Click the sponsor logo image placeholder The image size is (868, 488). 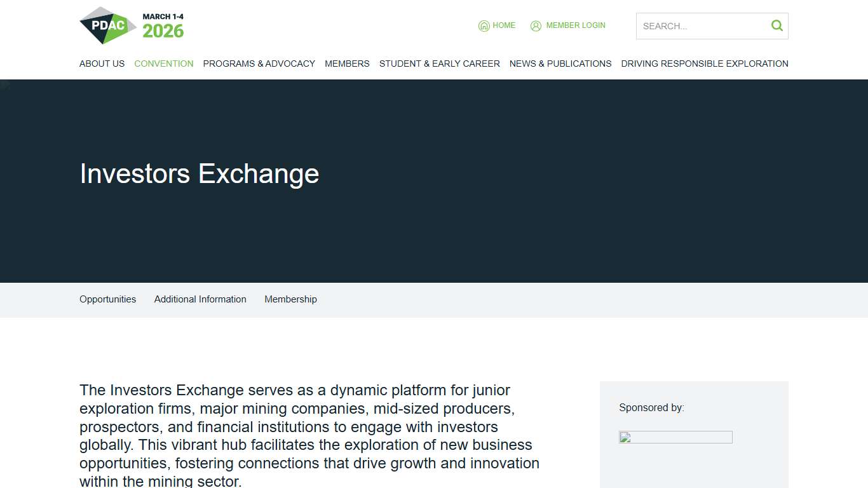pos(675,437)
